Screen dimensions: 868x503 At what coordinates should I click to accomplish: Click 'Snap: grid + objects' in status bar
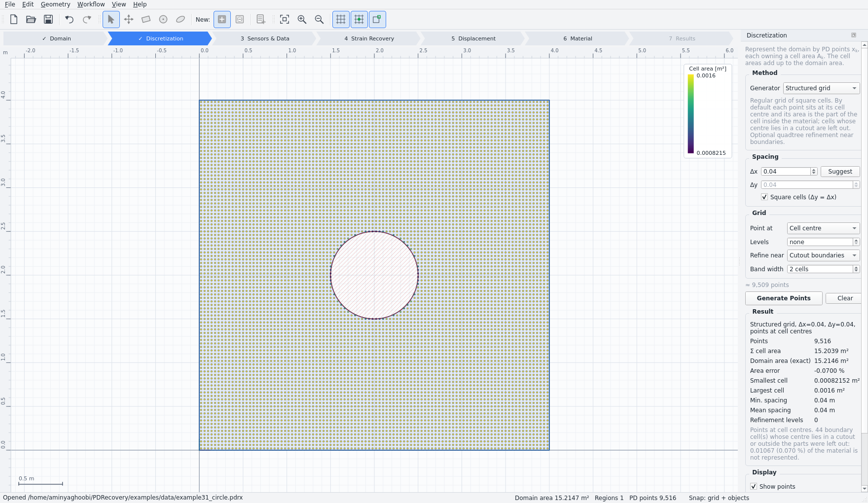[719, 498]
